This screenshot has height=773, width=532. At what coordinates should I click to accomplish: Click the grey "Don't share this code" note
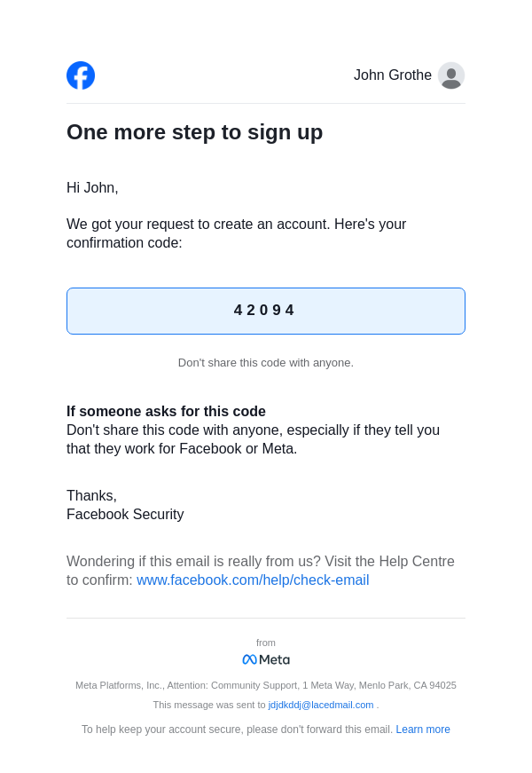pyautogui.click(x=266, y=363)
